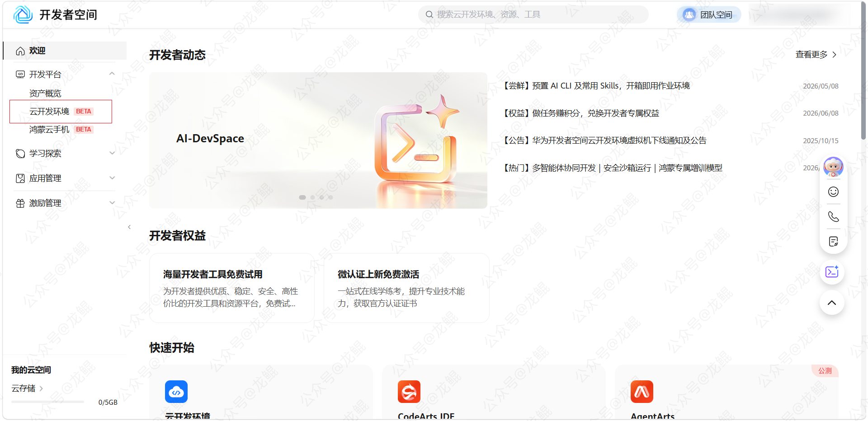Click the 公测 badge on AgentArts card
The image size is (868, 421).
click(825, 371)
